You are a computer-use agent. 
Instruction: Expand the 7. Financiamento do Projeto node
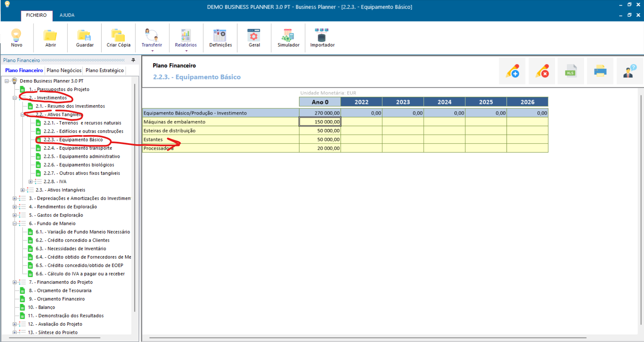[14, 282]
